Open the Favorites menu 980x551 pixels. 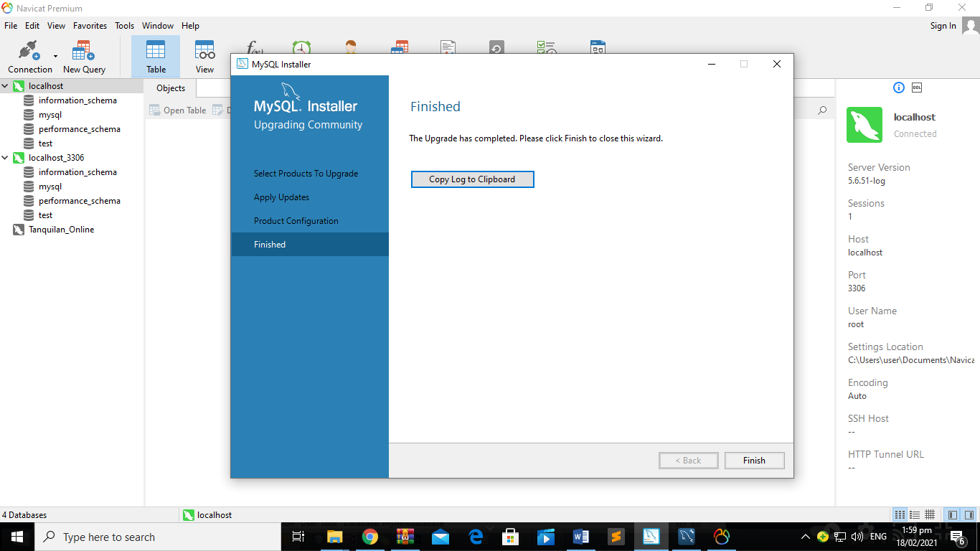coord(90,26)
